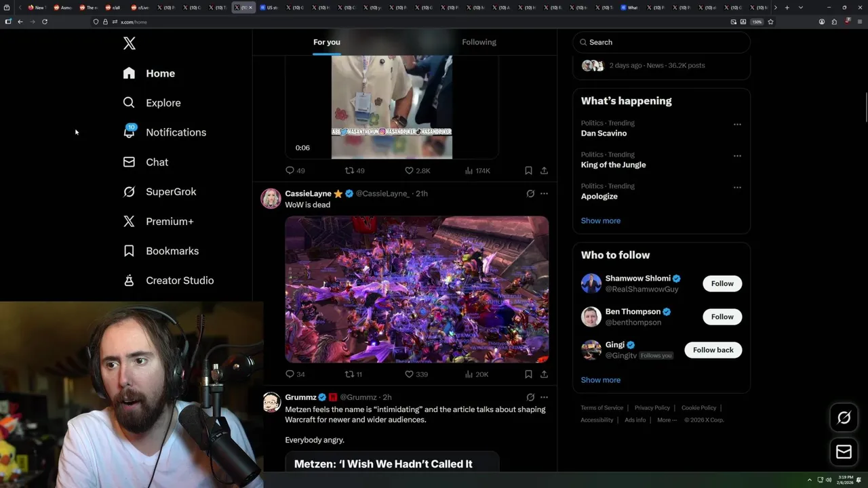Image resolution: width=868 pixels, height=488 pixels.
Task: Open CassieLayne's profile avatar
Action: pos(271,199)
